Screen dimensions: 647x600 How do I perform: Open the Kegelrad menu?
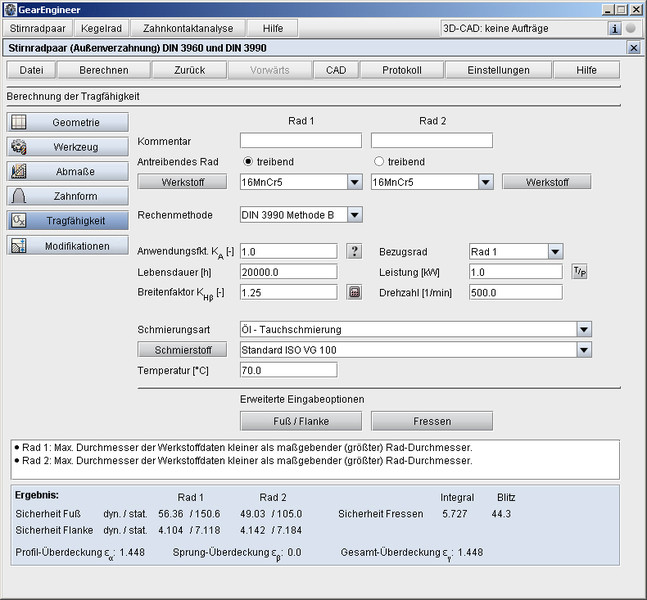pyautogui.click(x=103, y=28)
